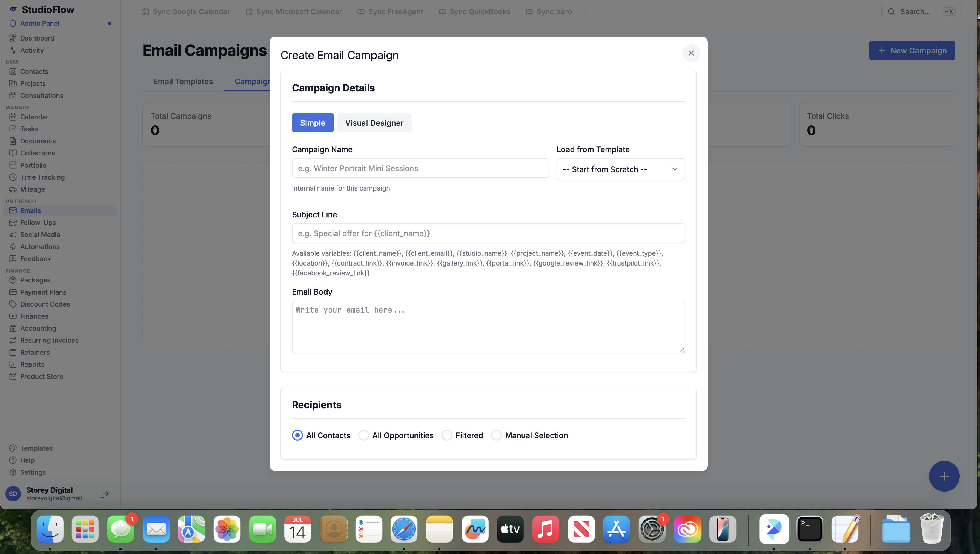Open Feedback in the sidebar

pos(35,259)
